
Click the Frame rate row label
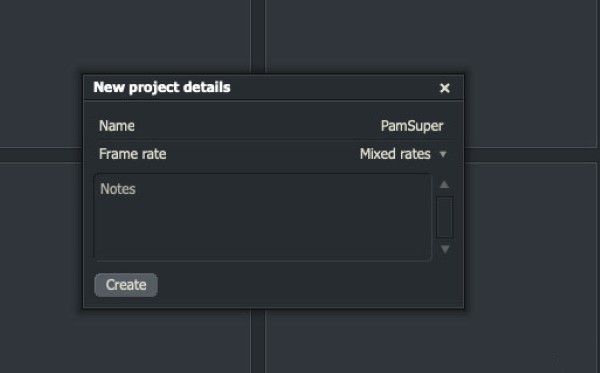(132, 154)
